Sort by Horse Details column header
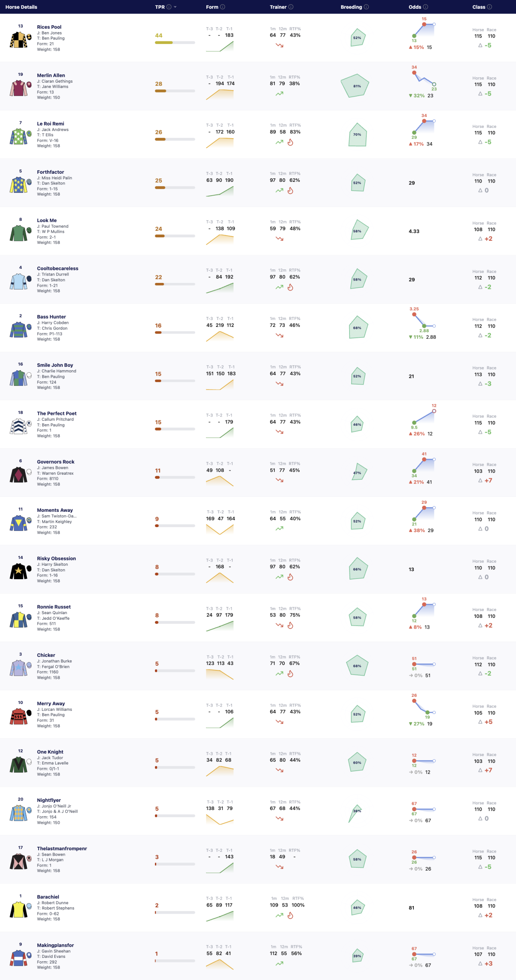 point(21,7)
